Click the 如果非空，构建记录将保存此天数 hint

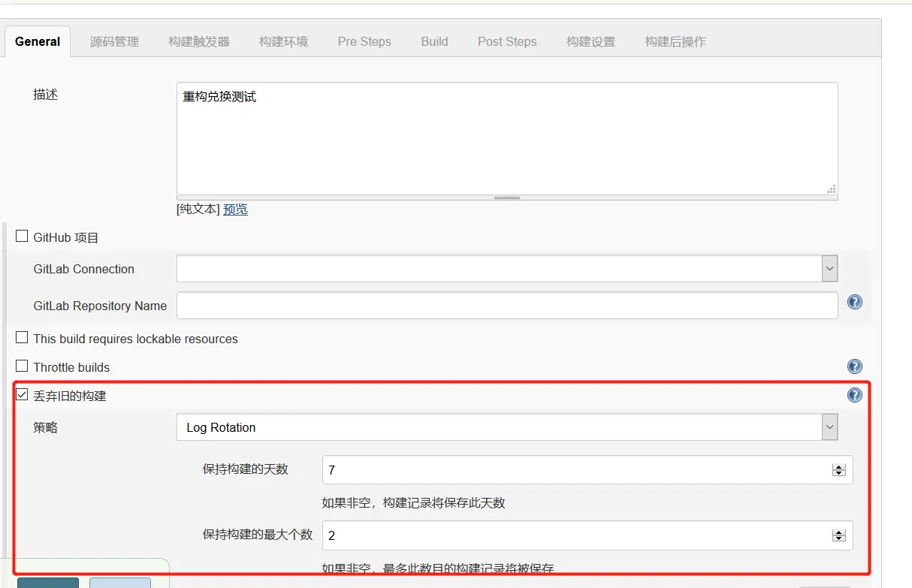tap(414, 502)
